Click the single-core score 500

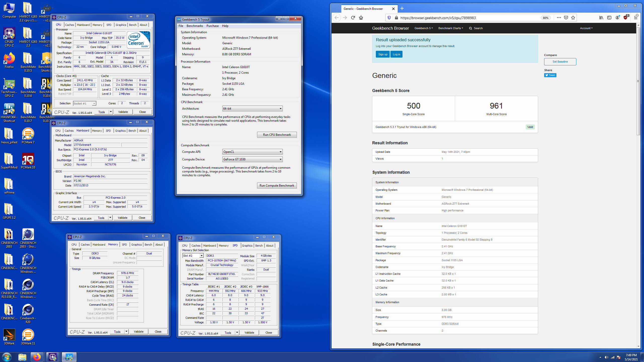click(414, 106)
